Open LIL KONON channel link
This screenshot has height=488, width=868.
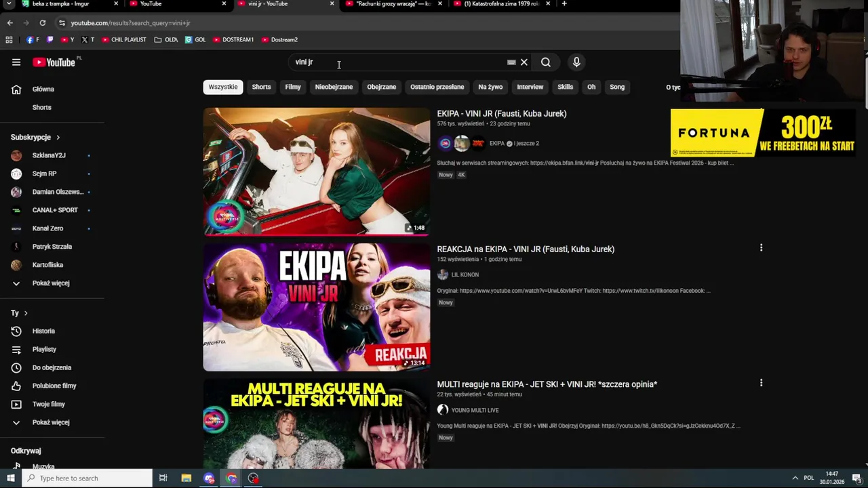(465, 274)
